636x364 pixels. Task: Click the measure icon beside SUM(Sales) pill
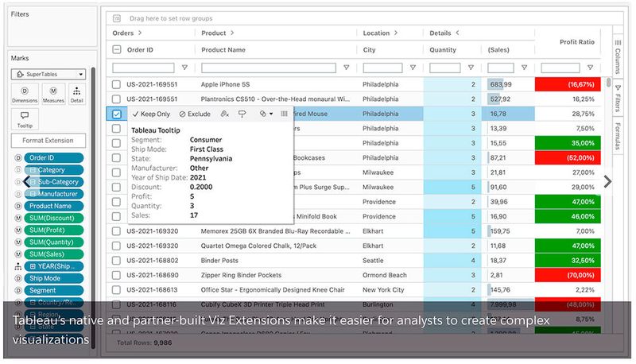coord(18,254)
